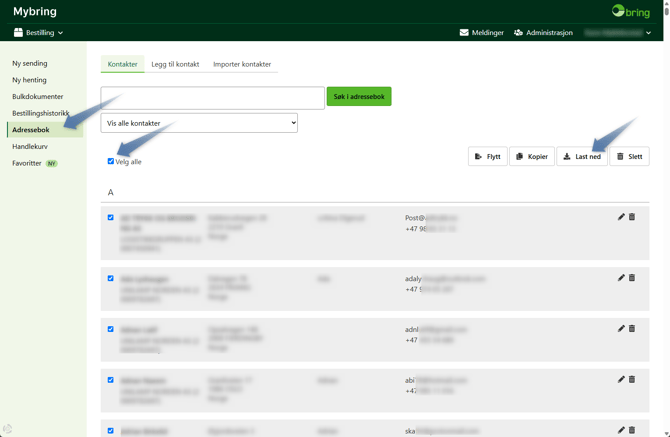Image resolution: width=670 pixels, height=437 pixels.
Task: Click the Bring logo
Action: (631, 11)
